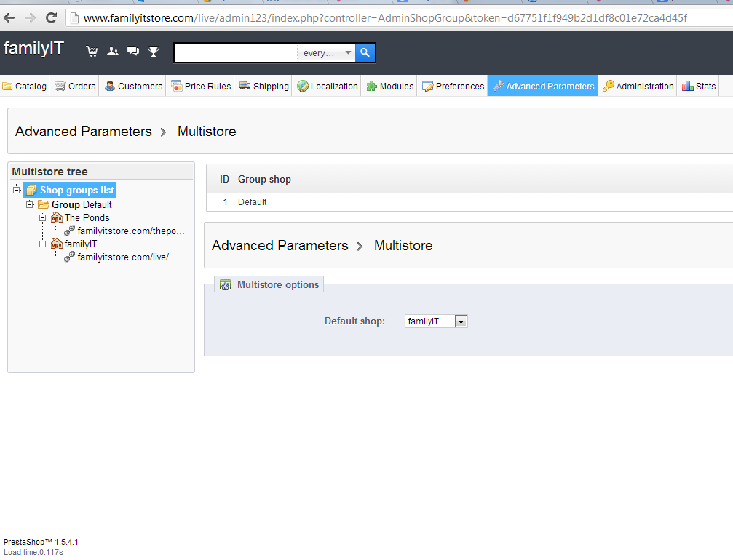Open the Customers menu
This screenshot has width=733, height=560.
tap(133, 86)
